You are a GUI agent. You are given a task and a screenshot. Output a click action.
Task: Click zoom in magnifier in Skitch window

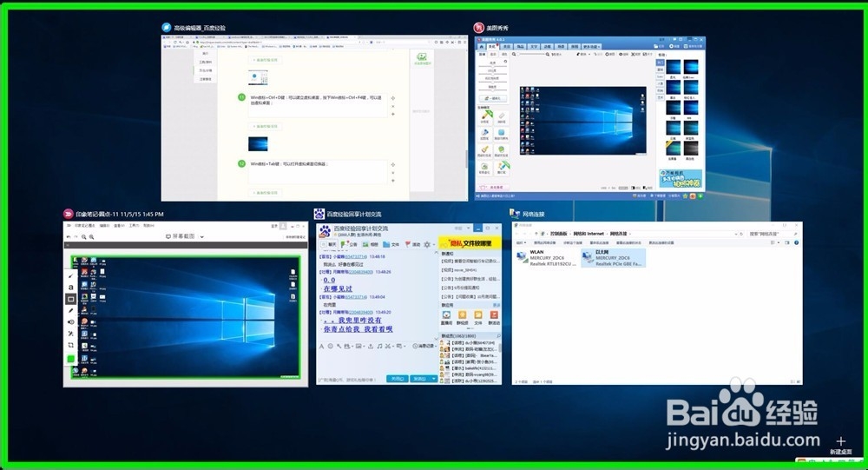[91, 236]
